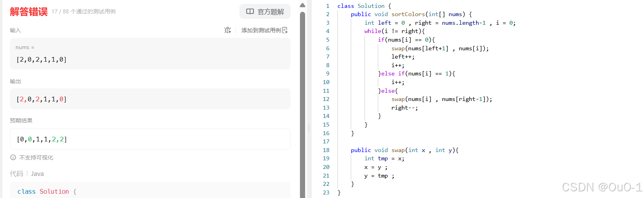Click the else if(nums[i] == 1) line
The height and width of the screenshot is (198, 644).
(x=416, y=73)
